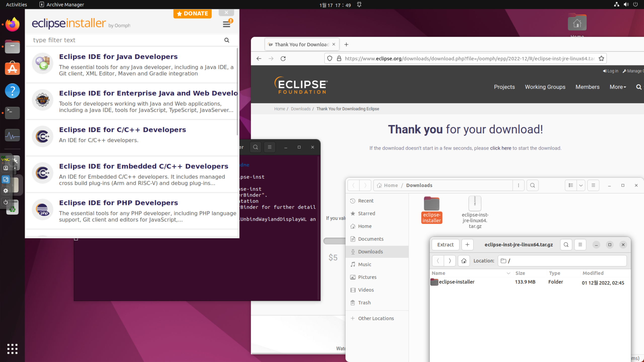Open search in Archive Manager

(x=566, y=245)
